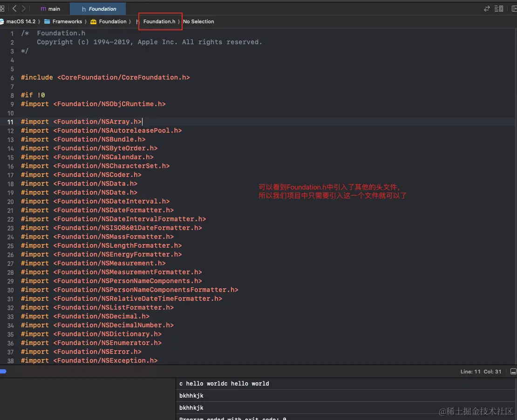Click the NSPersonNameComponentsFormatter.h import line
517x420 pixels.
coord(129,290)
